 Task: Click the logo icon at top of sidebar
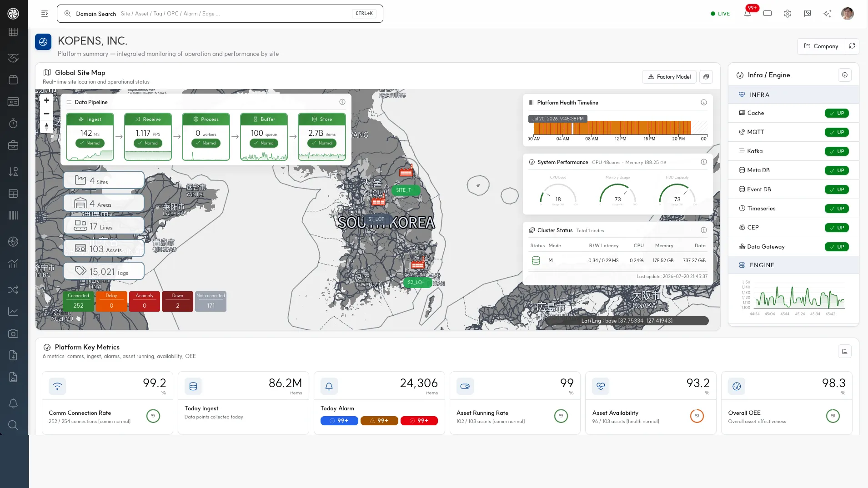point(13,14)
